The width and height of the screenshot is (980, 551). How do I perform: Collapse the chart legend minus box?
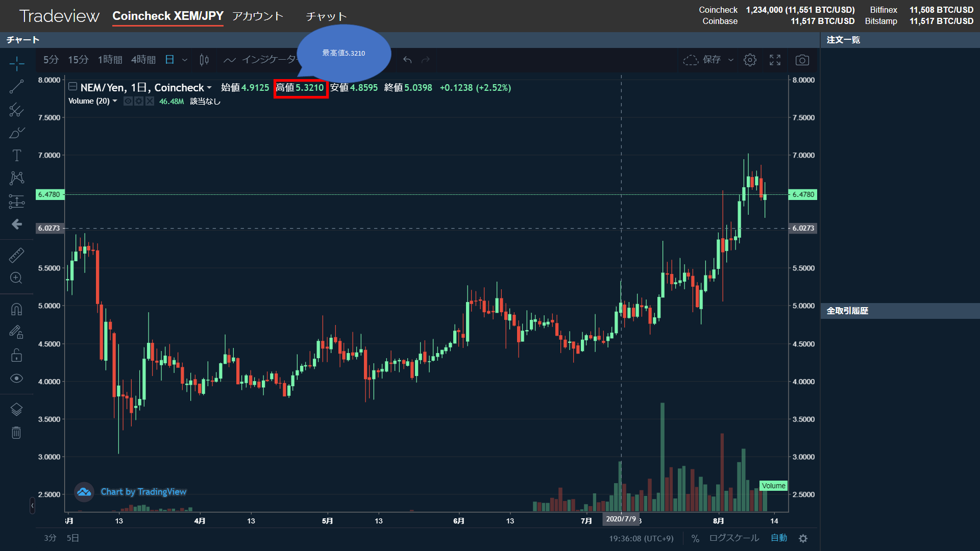click(73, 87)
